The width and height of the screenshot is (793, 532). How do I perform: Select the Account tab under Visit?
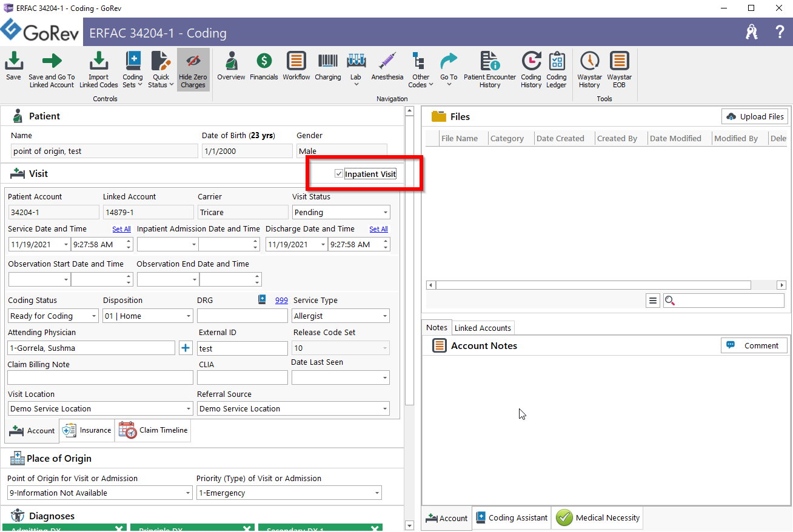(32, 431)
